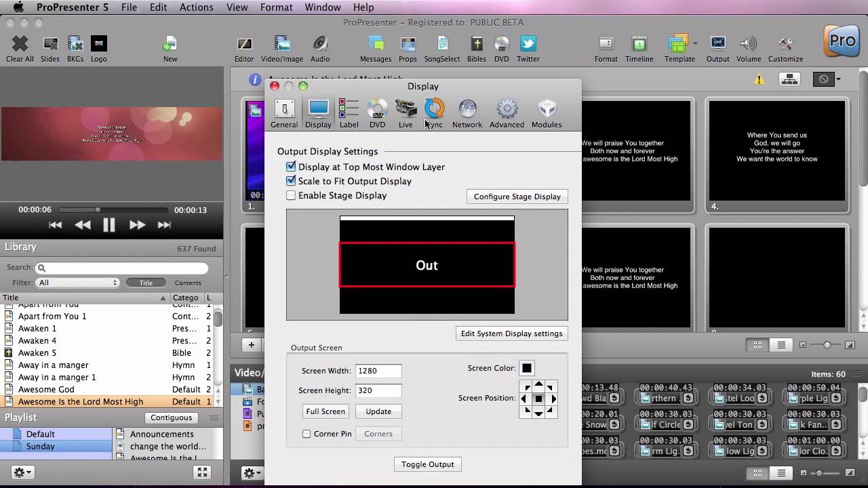
Task: Click the Full Screen button
Action: (x=325, y=411)
